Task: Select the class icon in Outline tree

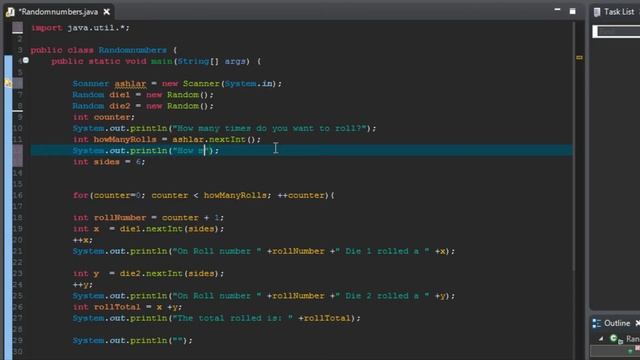Action: 614,338
